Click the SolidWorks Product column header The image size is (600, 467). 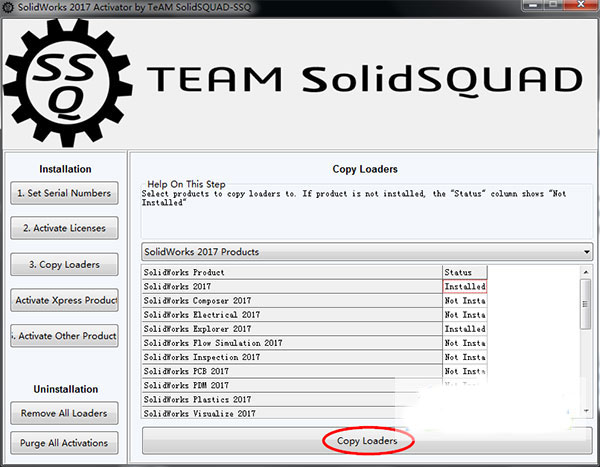point(292,272)
